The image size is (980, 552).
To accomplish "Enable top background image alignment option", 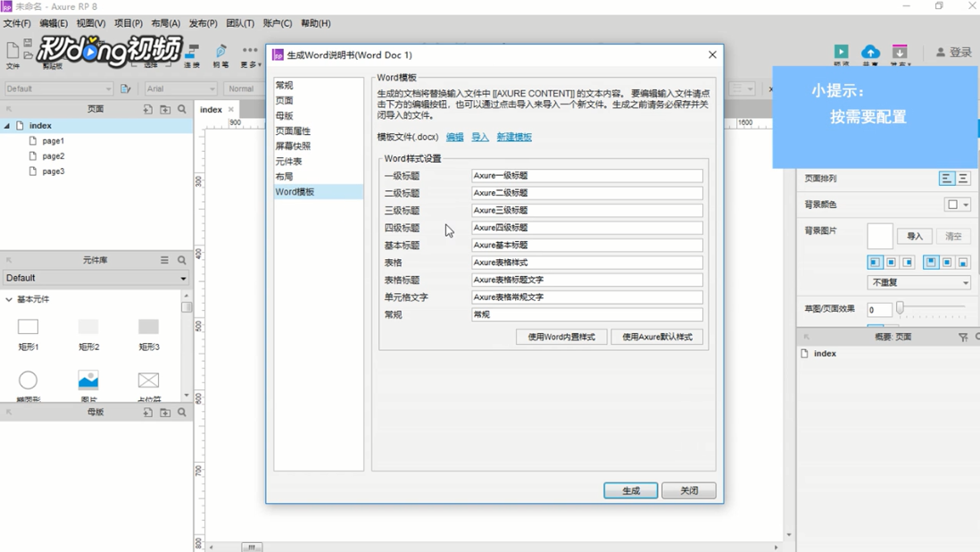I will click(932, 262).
